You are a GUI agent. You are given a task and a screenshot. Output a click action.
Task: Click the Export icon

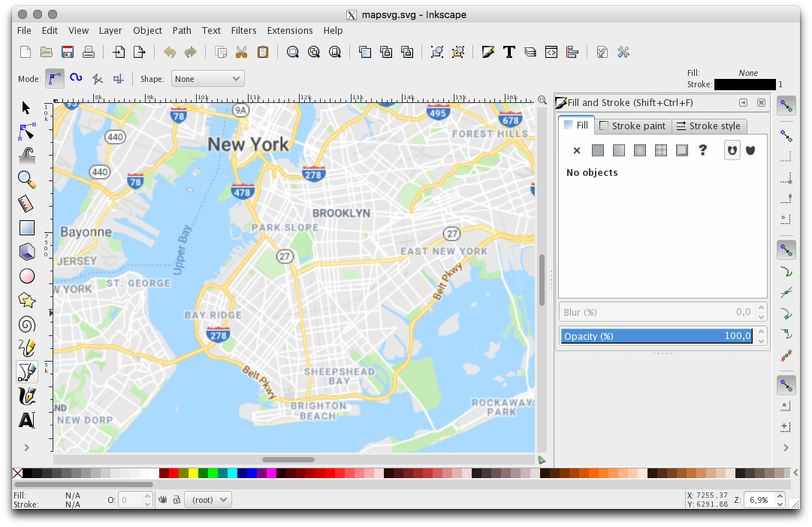tap(139, 52)
